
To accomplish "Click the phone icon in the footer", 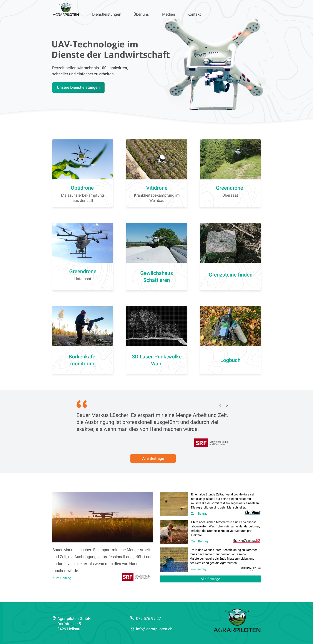I will click(x=132, y=618).
